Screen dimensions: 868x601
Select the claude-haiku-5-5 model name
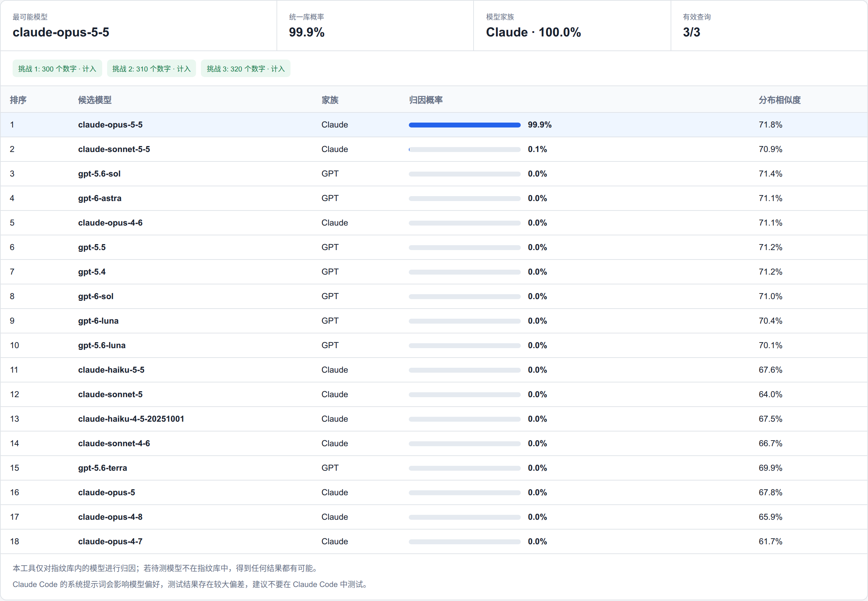click(111, 369)
